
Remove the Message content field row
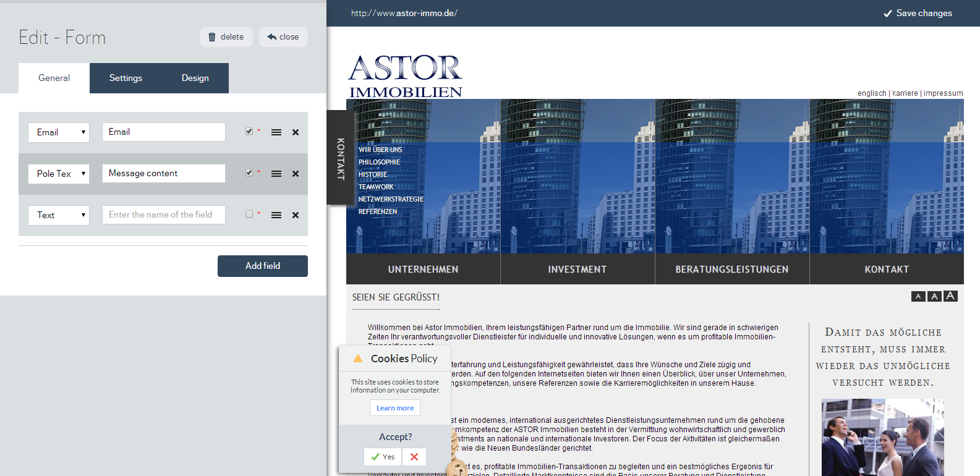pyautogui.click(x=296, y=174)
